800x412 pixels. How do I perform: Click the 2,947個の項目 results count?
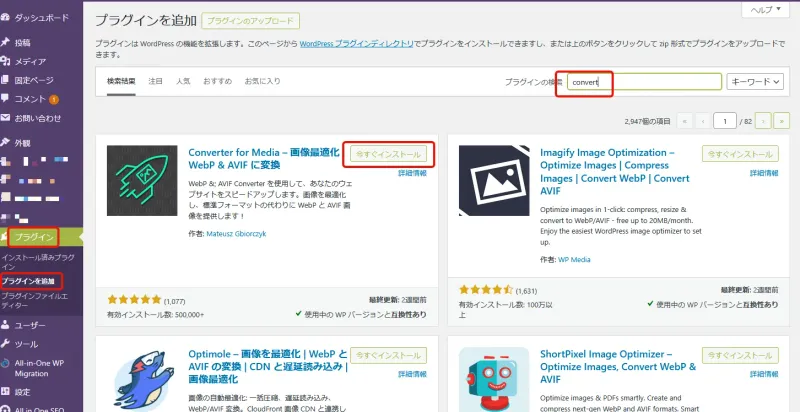[647, 121]
